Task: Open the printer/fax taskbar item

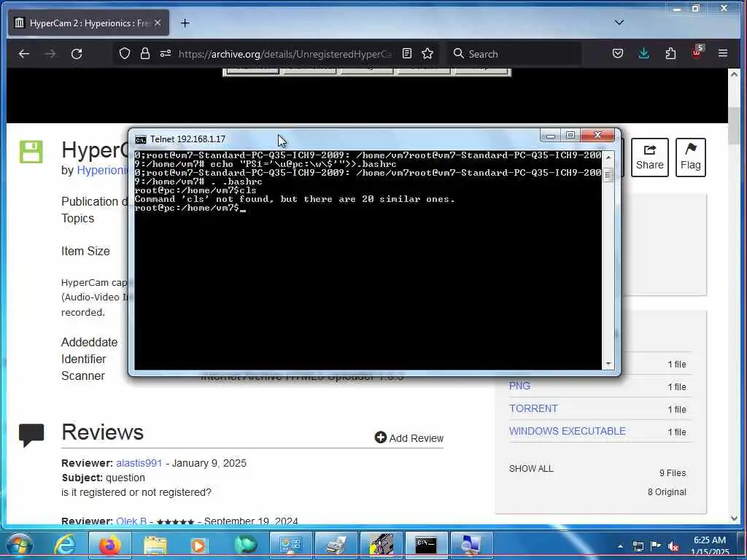Action: pyautogui.click(x=336, y=545)
